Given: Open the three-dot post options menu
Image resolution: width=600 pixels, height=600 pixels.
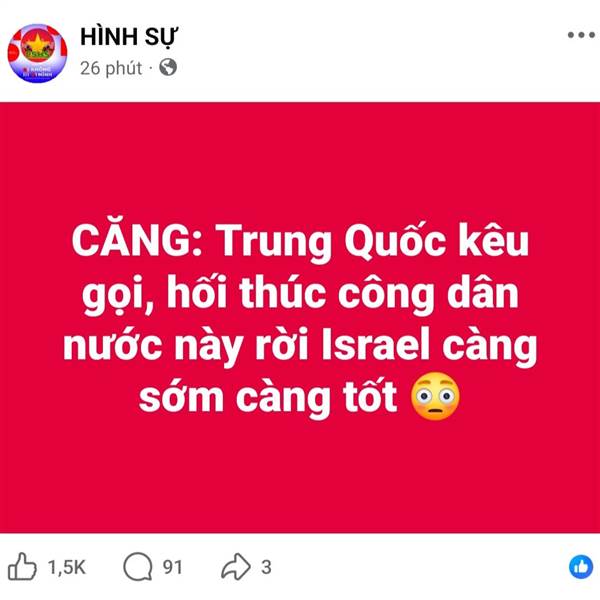Looking at the screenshot, I should pos(581,35).
